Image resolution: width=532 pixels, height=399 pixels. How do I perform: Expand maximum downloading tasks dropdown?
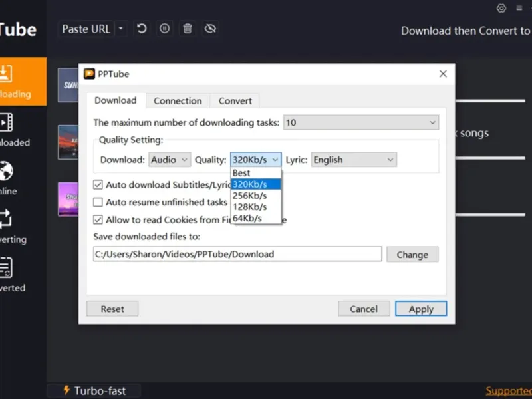click(x=361, y=122)
